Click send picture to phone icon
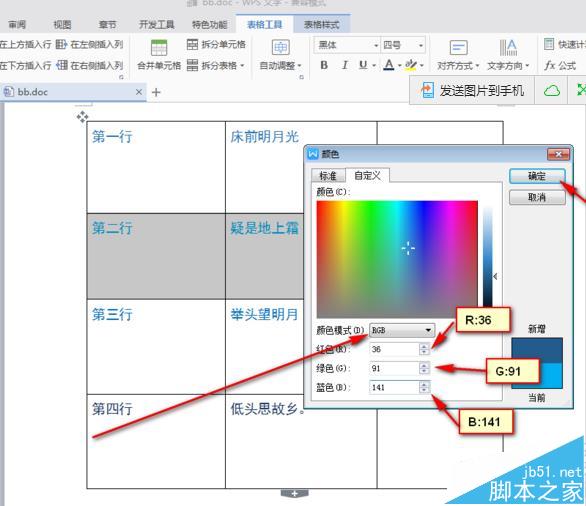 tap(428, 90)
